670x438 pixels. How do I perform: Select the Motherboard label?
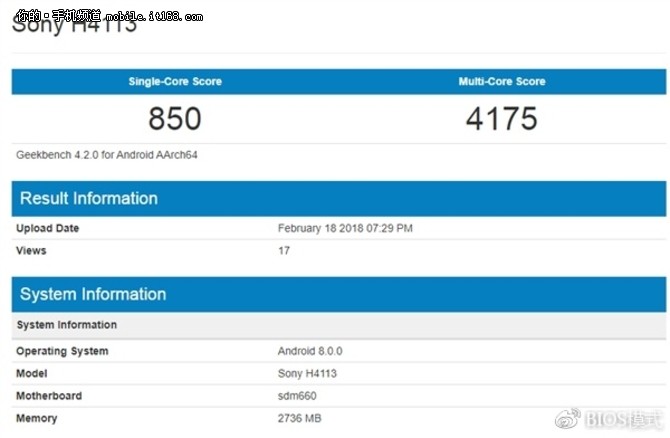(49, 396)
